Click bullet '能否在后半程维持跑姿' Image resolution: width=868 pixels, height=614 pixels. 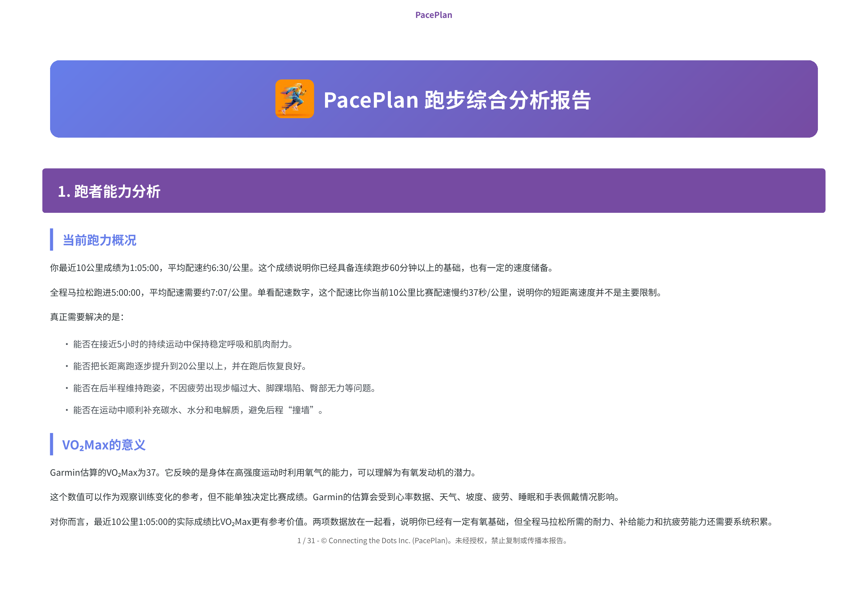pos(225,388)
